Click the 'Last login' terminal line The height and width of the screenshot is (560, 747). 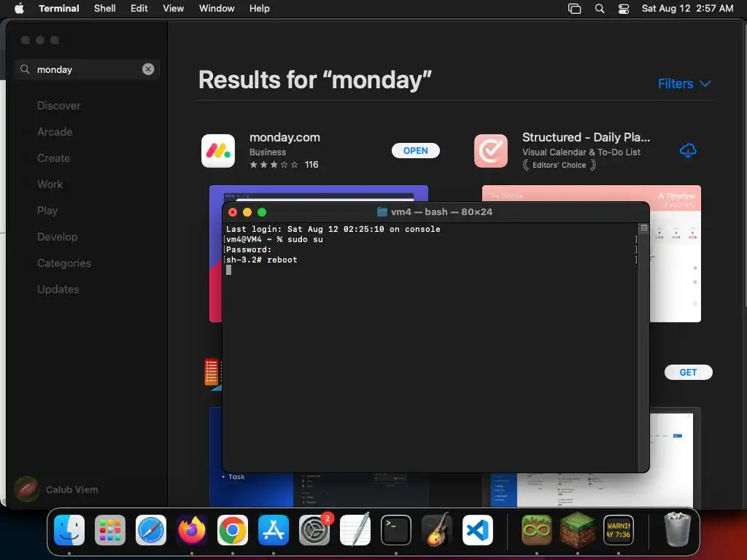pos(333,229)
